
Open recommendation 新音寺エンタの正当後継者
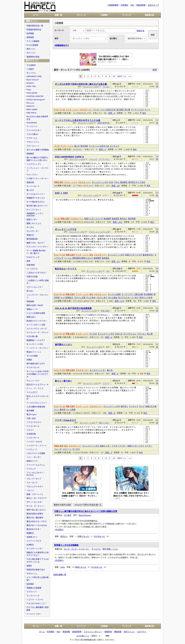66,545
